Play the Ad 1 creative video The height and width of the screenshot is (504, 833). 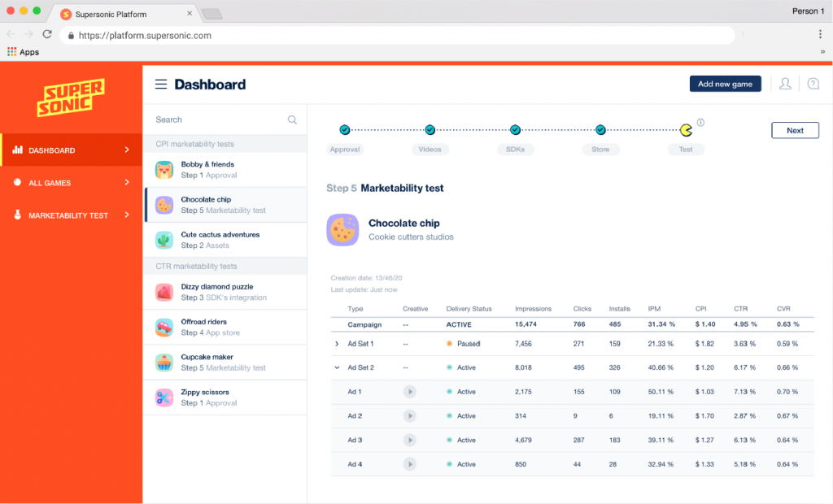tap(410, 392)
